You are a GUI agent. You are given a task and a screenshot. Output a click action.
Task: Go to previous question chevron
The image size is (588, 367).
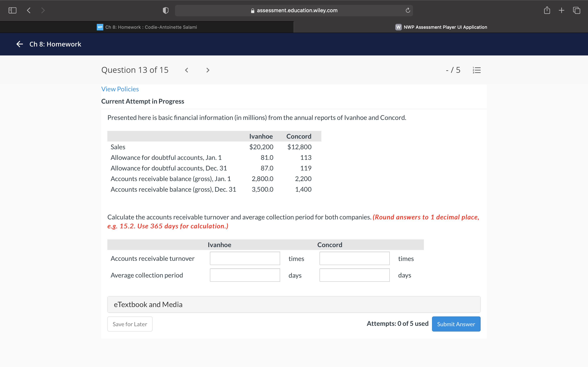[187, 70]
